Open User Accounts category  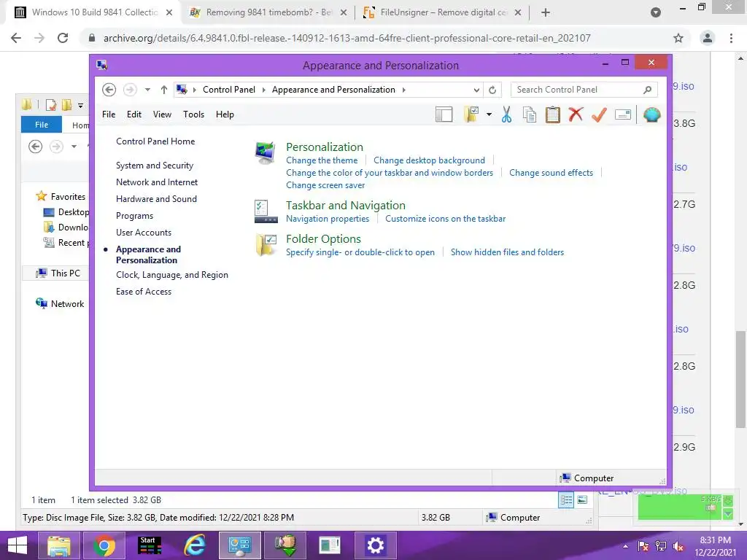click(x=144, y=233)
